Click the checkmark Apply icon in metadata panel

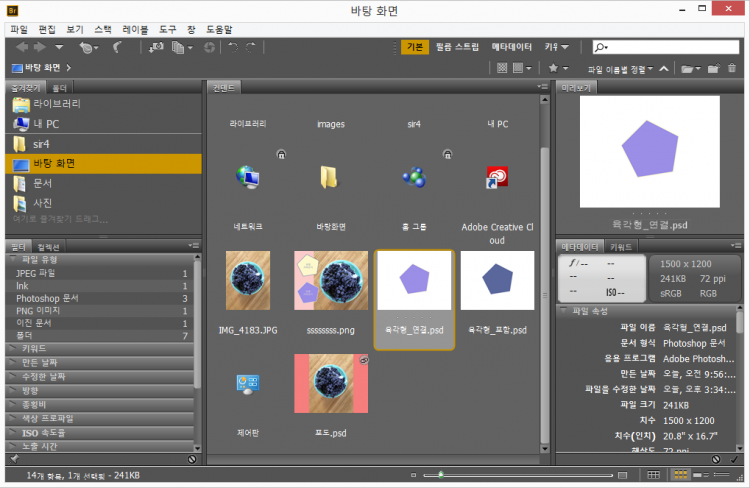click(x=733, y=459)
